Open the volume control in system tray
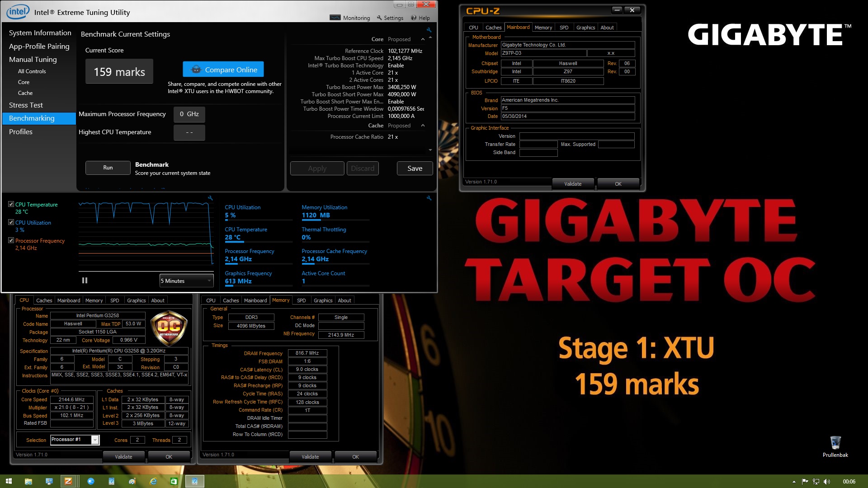Screen dimensions: 868x488 point(827,482)
